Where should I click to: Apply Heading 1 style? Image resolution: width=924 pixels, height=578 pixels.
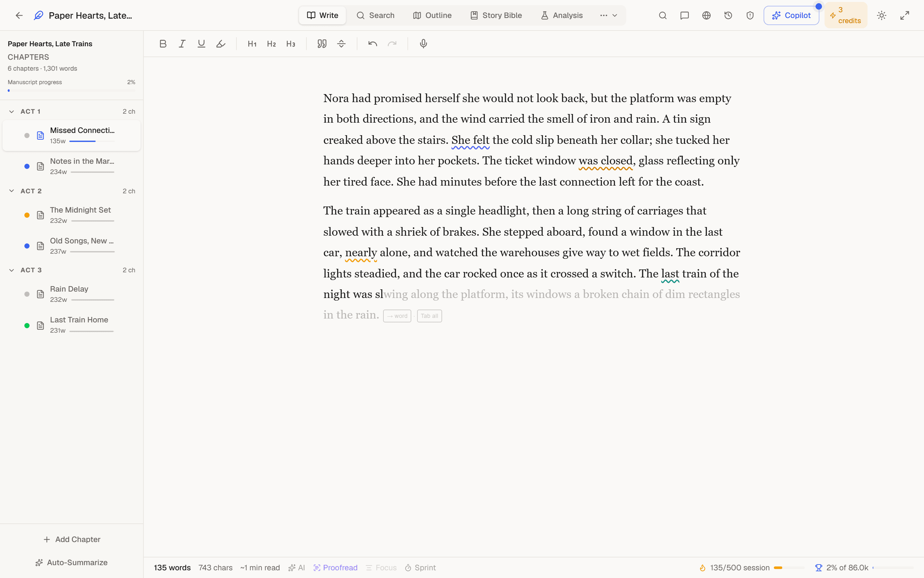[x=252, y=44]
